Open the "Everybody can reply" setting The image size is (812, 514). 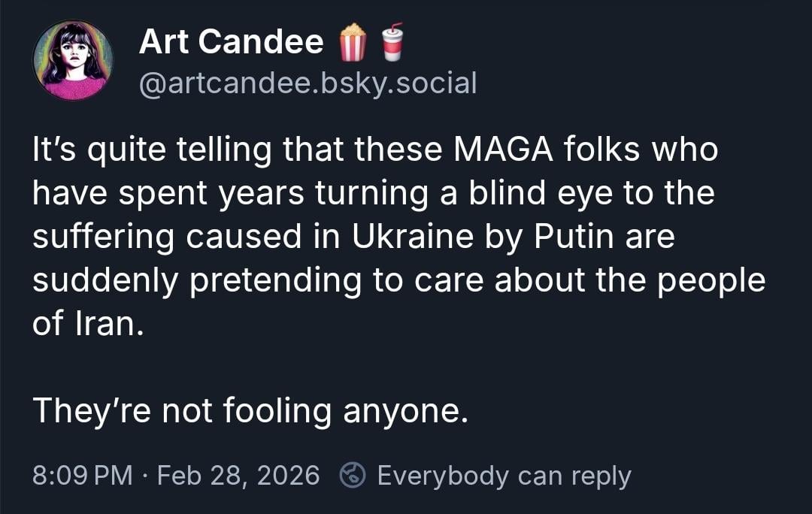[504, 476]
